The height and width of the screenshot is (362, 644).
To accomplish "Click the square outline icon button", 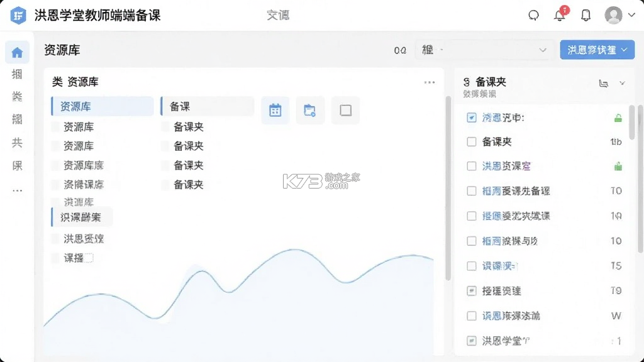I will 345,110.
